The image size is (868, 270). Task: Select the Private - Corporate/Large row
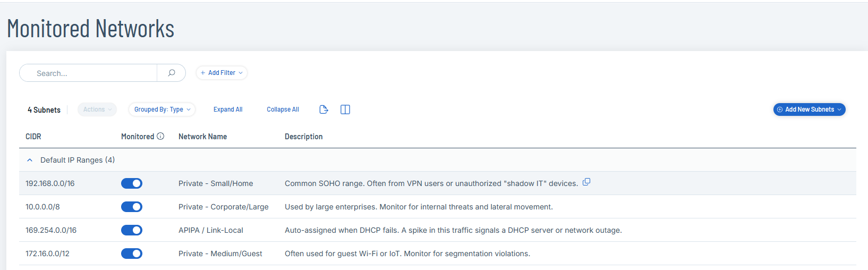pyautogui.click(x=223, y=207)
